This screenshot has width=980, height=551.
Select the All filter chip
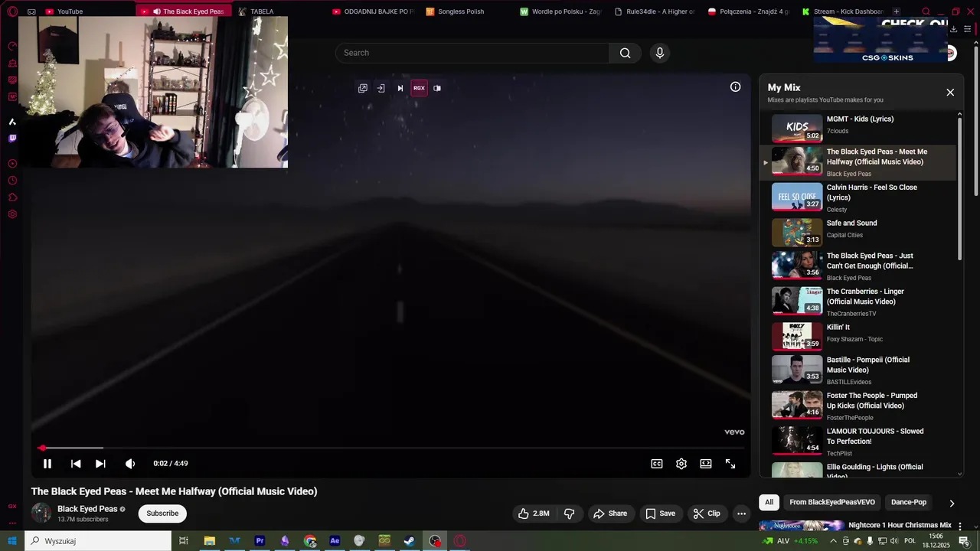[x=769, y=502]
